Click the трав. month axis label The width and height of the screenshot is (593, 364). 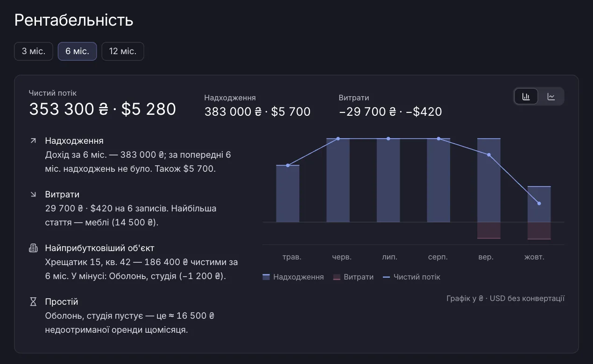coord(292,257)
